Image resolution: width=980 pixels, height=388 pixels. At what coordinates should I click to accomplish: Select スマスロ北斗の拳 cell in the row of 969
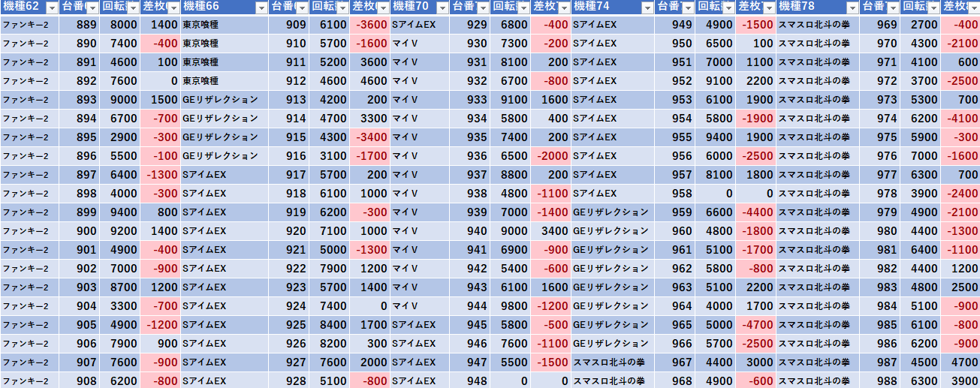(x=818, y=25)
